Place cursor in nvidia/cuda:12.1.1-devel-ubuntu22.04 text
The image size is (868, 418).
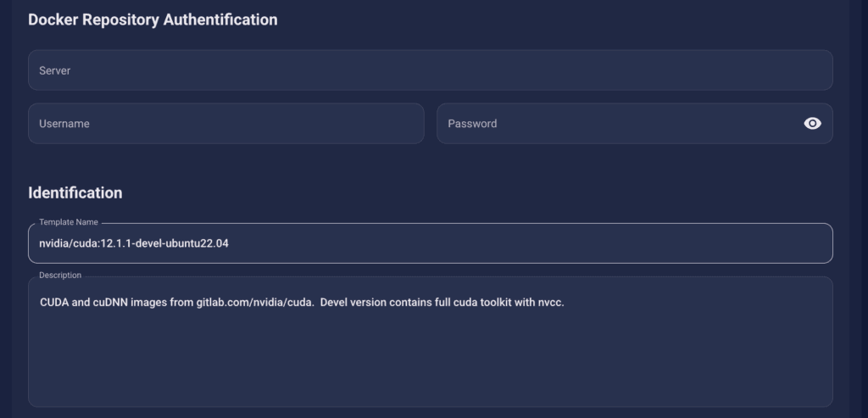click(134, 243)
